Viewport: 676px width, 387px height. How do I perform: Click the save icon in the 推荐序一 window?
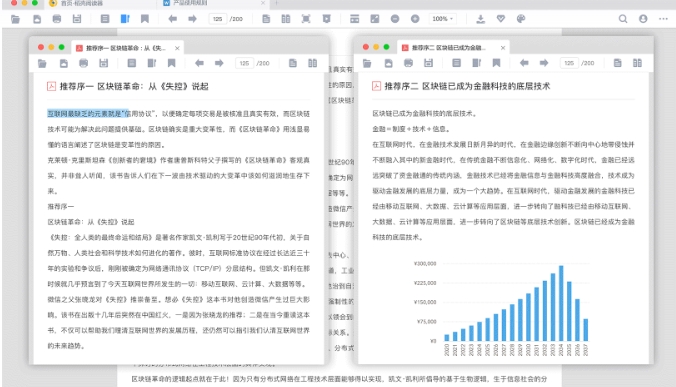[x=103, y=63]
